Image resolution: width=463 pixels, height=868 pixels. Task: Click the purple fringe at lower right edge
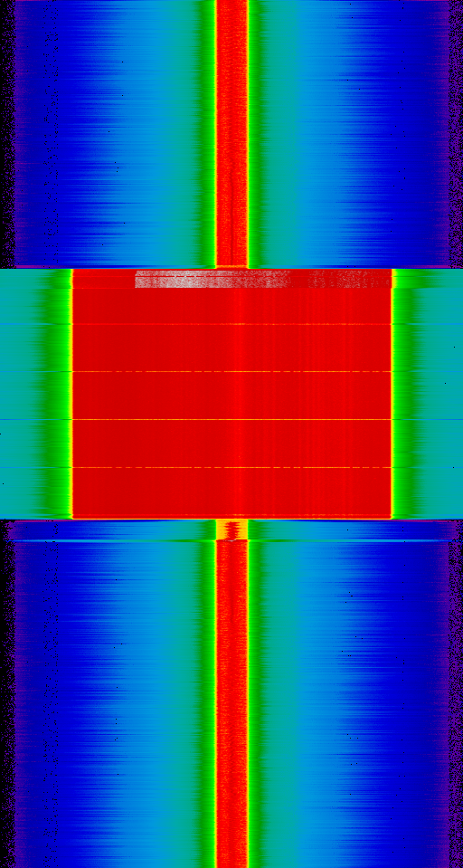pos(455,704)
